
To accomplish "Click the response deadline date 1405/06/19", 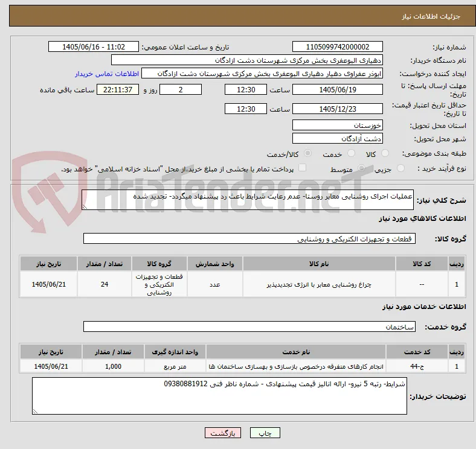I will tap(337, 90).
